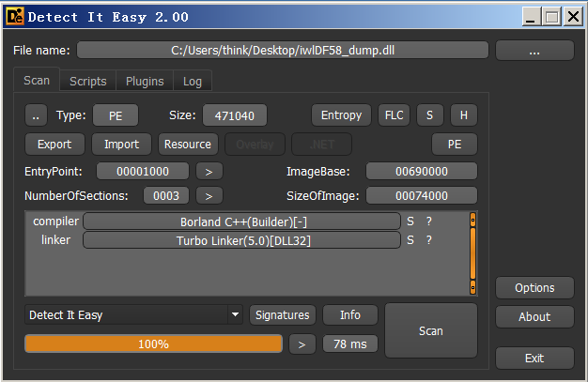Select the Borland C++(Builder) compiler result
The width and height of the screenshot is (588, 382).
click(242, 222)
